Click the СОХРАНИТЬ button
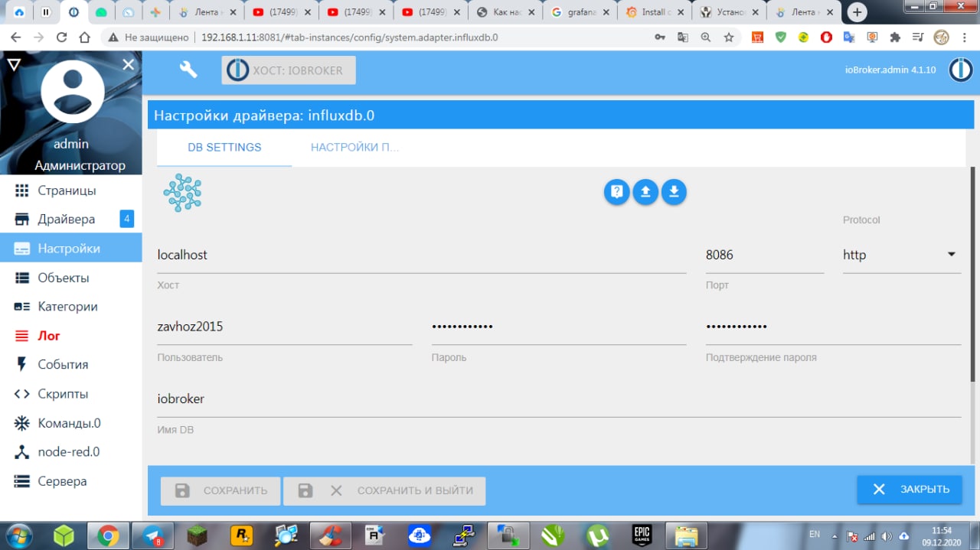This screenshot has height=550, width=980. pyautogui.click(x=220, y=490)
